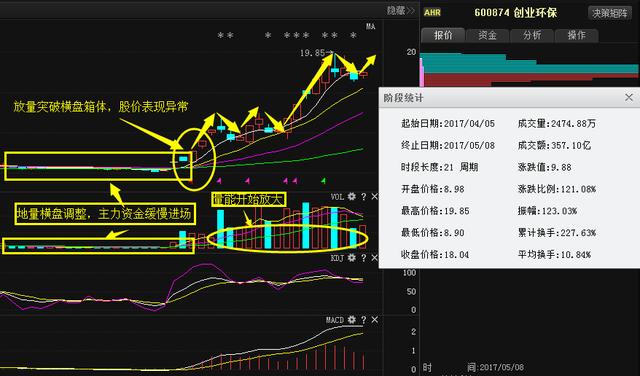Collapse side panel with 隐藏>> button
Screen dimensions: 640x376
(401, 11)
